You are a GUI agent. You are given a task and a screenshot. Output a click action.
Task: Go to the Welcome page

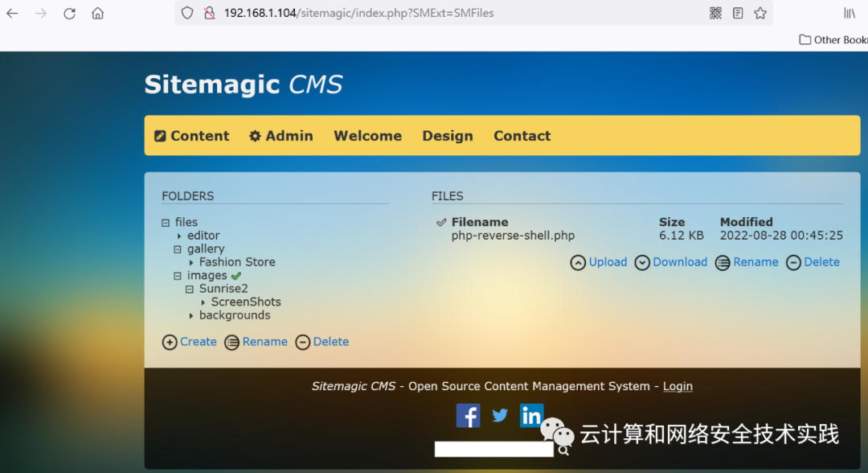(x=367, y=136)
